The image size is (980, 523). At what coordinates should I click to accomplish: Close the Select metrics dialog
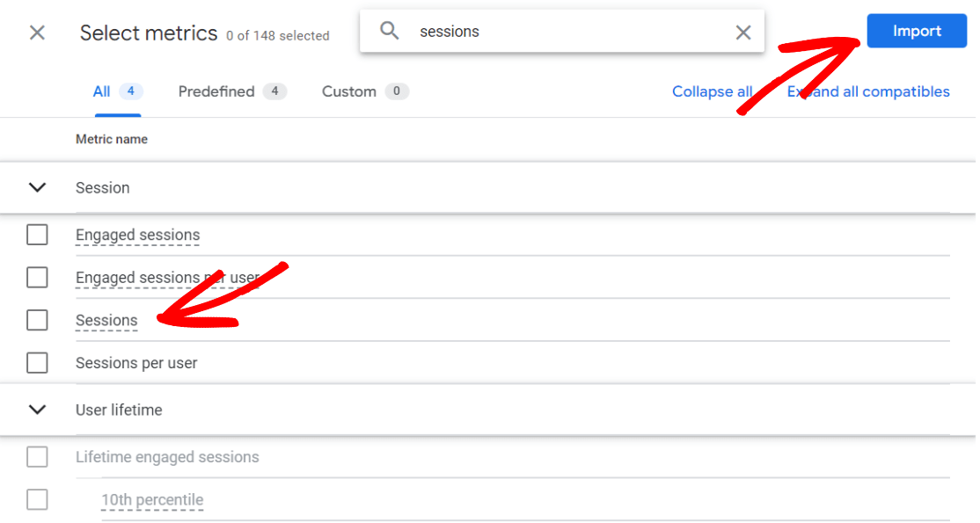[x=37, y=33]
